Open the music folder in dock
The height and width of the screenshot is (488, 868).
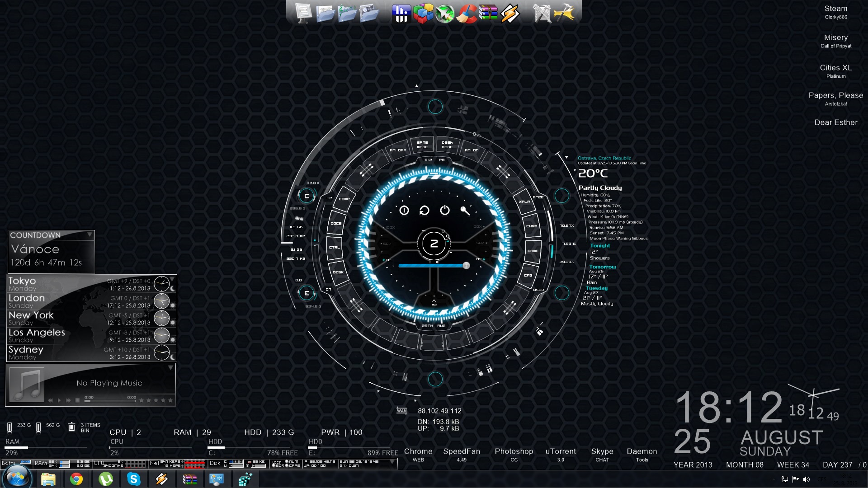pyautogui.click(x=347, y=13)
